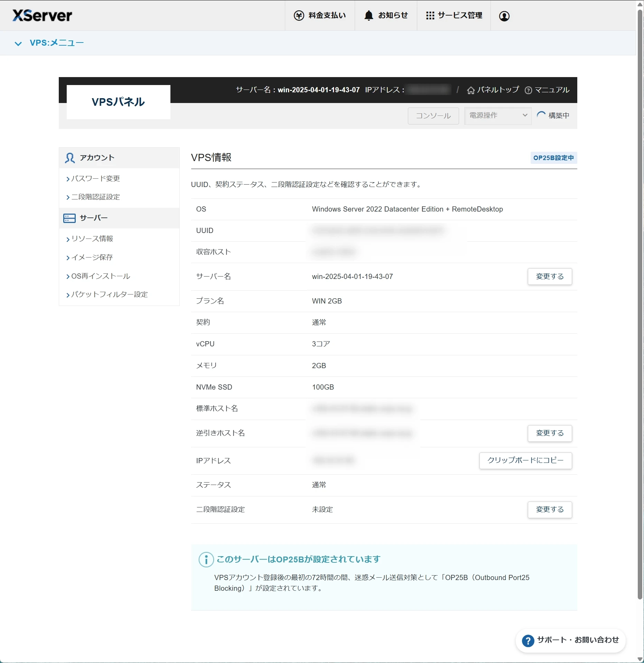
Task: Click the OP25B info circle icon
Action: (206, 560)
